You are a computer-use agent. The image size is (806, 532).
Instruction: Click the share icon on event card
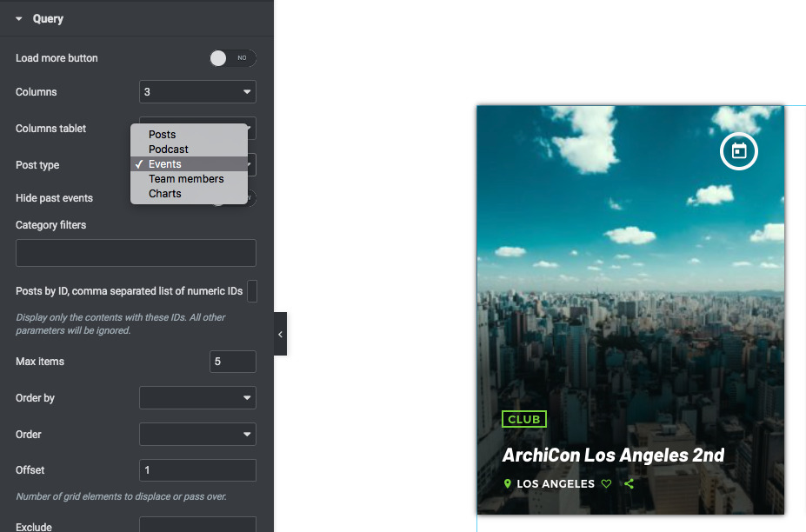pyautogui.click(x=629, y=483)
